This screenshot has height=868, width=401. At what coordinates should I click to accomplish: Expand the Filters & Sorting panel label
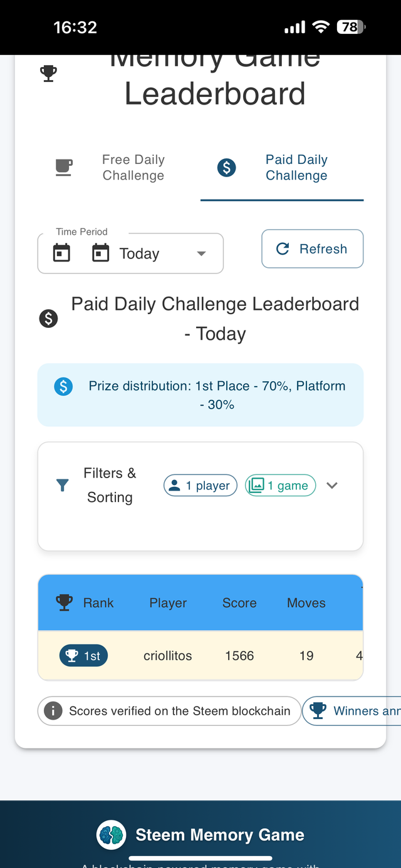110,485
